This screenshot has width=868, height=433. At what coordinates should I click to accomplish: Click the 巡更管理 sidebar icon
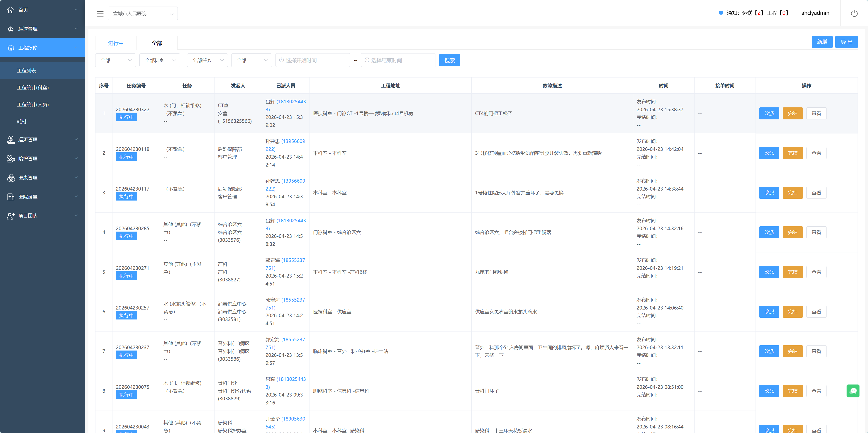pos(11,139)
